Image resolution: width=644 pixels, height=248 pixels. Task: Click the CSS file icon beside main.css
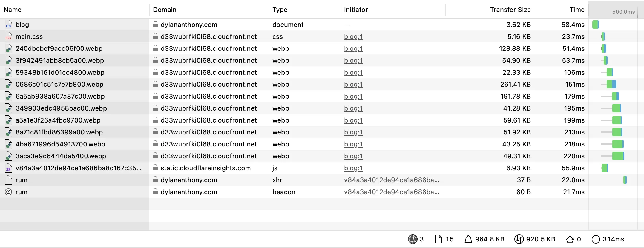pyautogui.click(x=8, y=36)
